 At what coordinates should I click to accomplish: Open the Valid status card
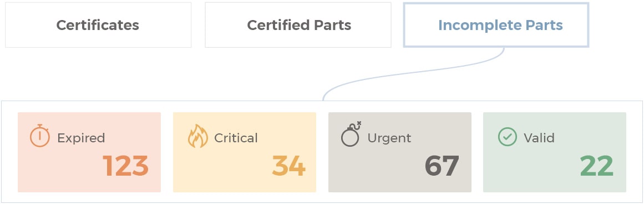[555, 152]
